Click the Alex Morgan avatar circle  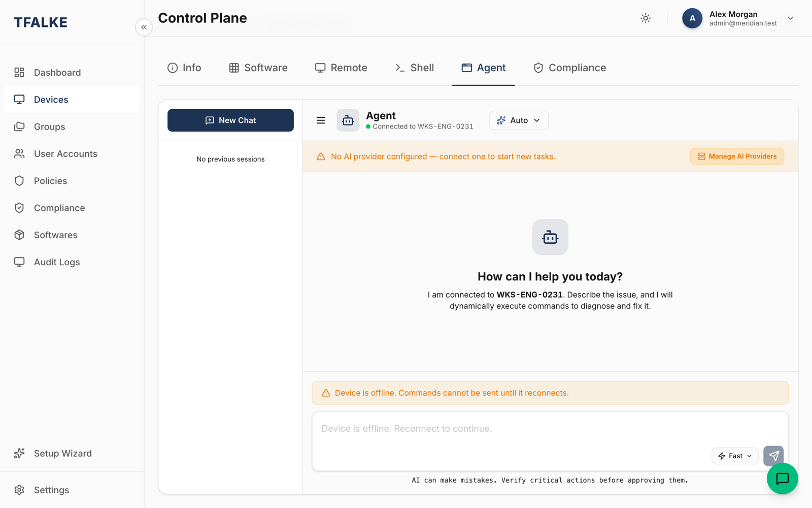click(692, 18)
